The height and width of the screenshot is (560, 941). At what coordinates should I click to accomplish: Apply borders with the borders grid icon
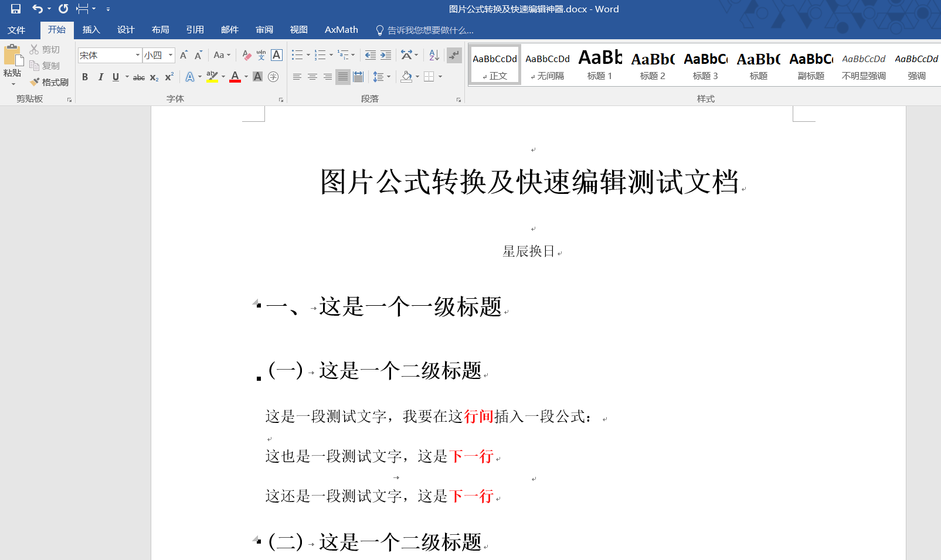click(x=429, y=77)
